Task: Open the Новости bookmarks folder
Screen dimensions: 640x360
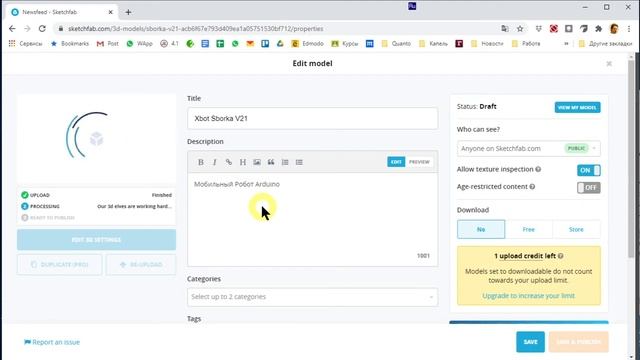Action: 487,43
